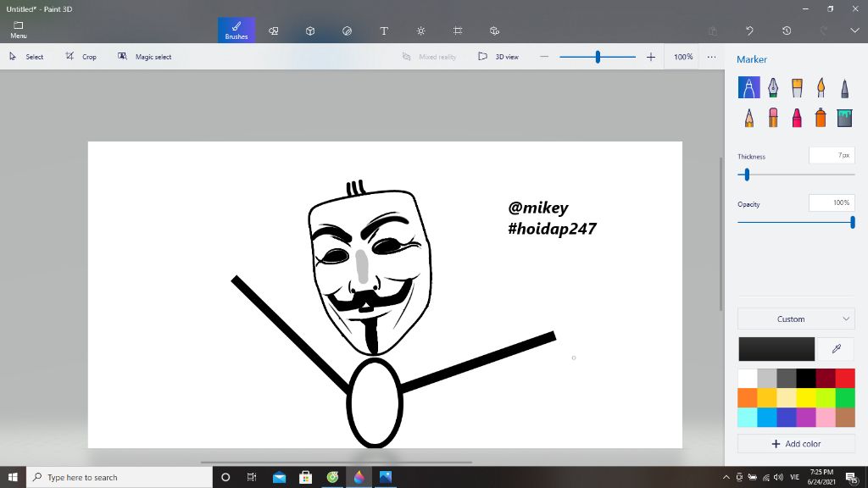
Task: Select the Brushes tab
Action: (236, 30)
